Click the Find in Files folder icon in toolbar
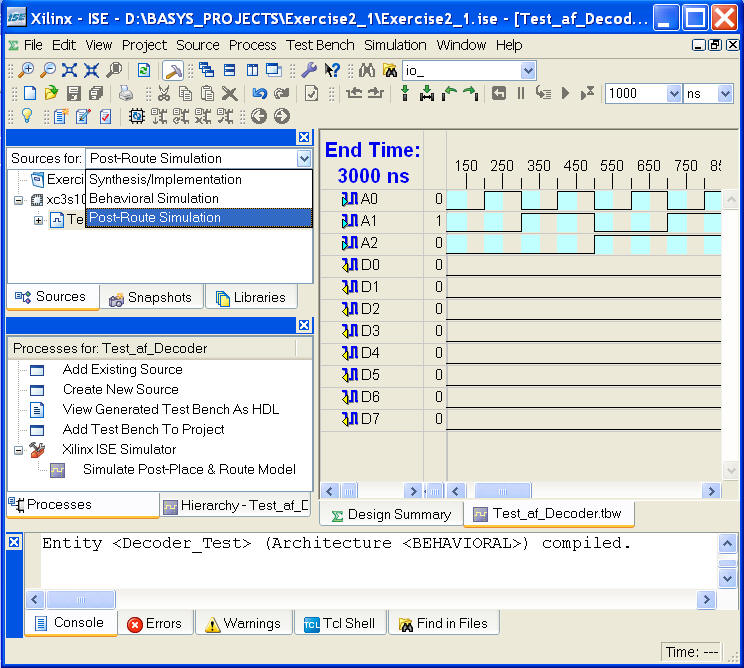 [x=390, y=70]
